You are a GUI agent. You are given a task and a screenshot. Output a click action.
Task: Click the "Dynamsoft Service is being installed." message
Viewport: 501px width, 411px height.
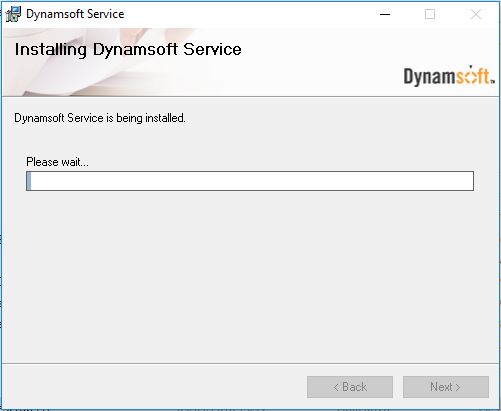(100, 118)
